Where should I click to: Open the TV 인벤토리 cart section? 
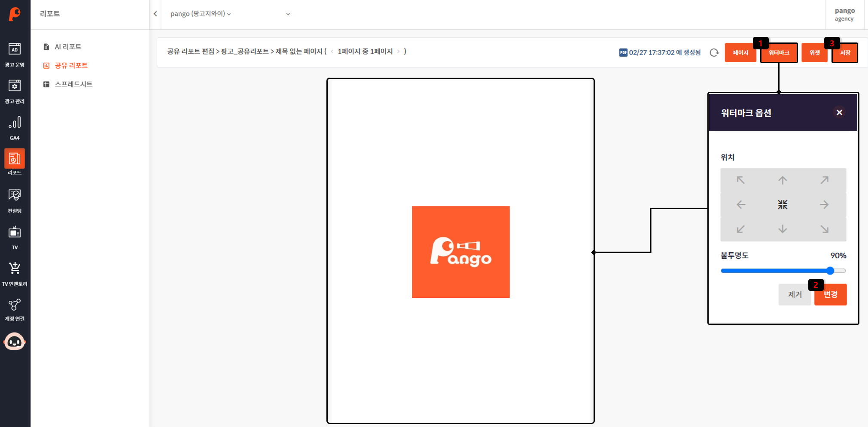click(x=15, y=274)
